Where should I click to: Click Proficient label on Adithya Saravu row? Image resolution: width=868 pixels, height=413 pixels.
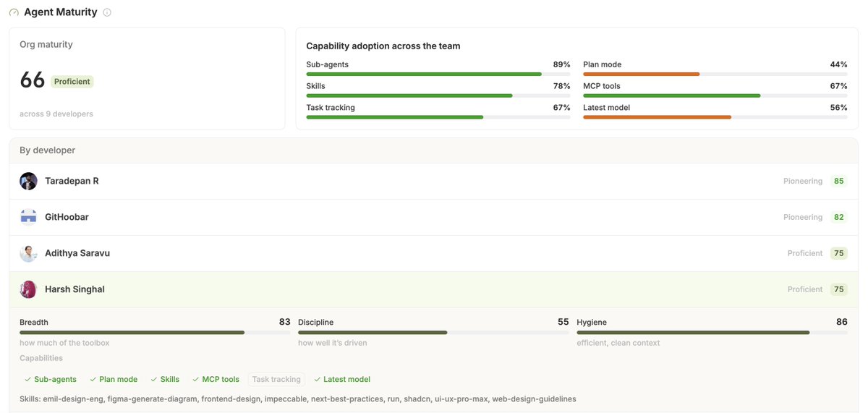point(805,253)
